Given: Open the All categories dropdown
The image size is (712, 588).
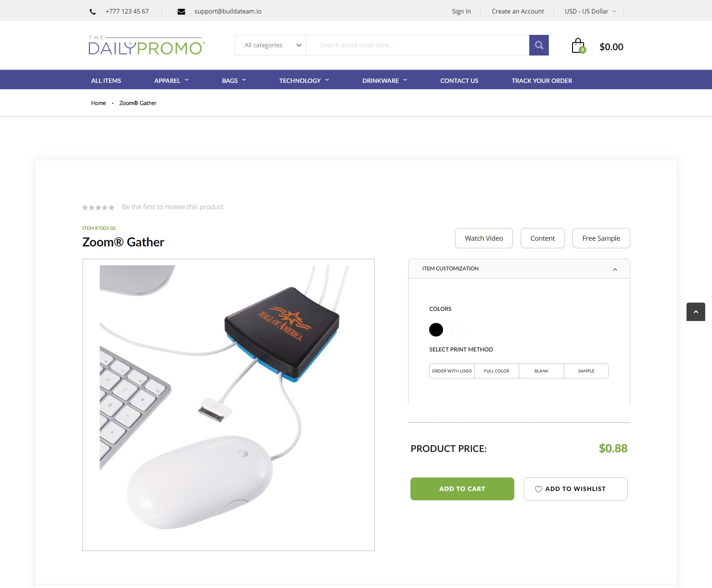Looking at the screenshot, I should (270, 45).
